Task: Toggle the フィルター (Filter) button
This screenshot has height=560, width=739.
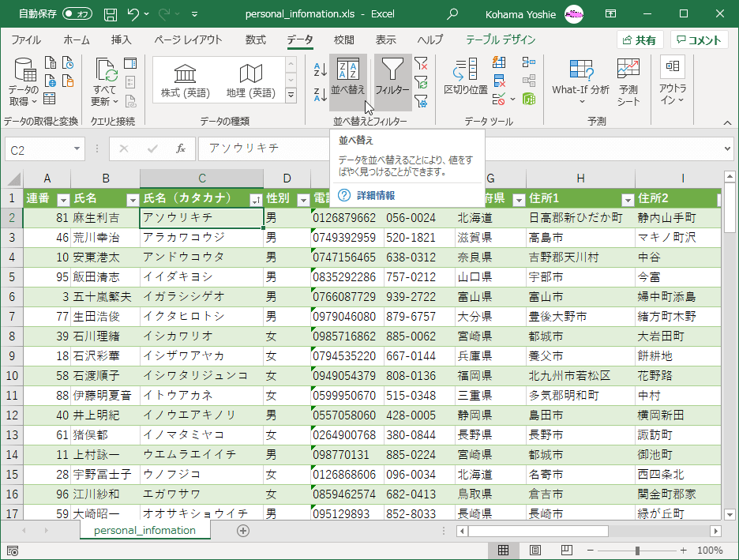Action: coord(392,80)
